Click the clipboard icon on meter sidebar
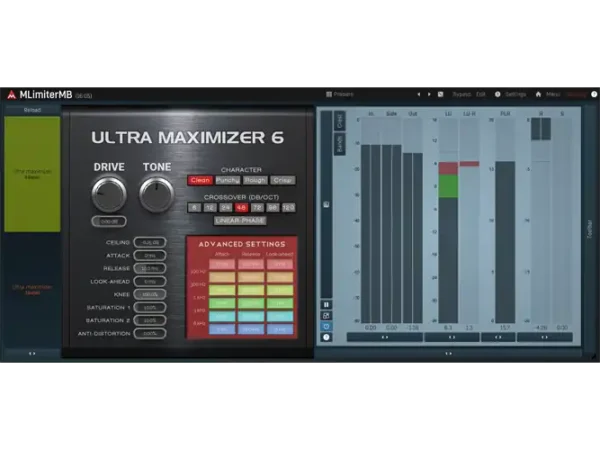 326,205
